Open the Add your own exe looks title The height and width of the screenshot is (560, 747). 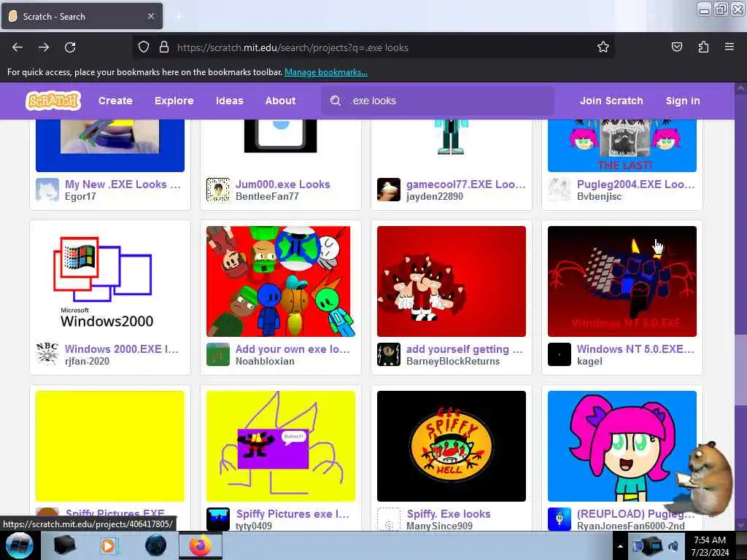[293, 349]
